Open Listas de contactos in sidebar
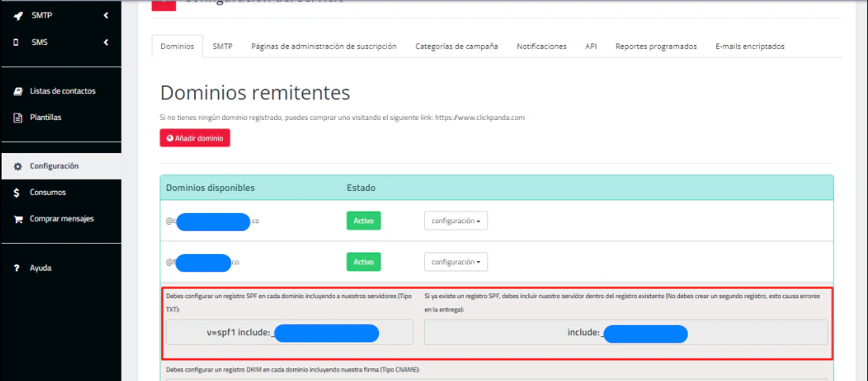The height and width of the screenshot is (381, 868). coord(61,92)
